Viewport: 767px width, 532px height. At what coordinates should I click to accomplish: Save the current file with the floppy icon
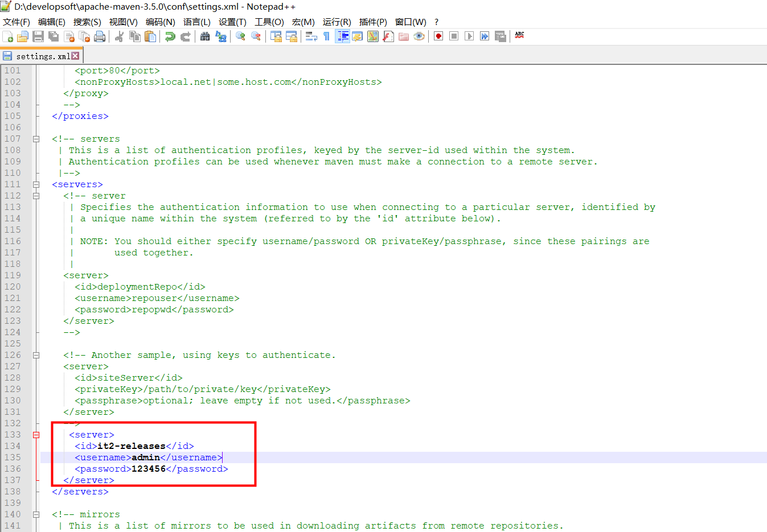coord(38,36)
